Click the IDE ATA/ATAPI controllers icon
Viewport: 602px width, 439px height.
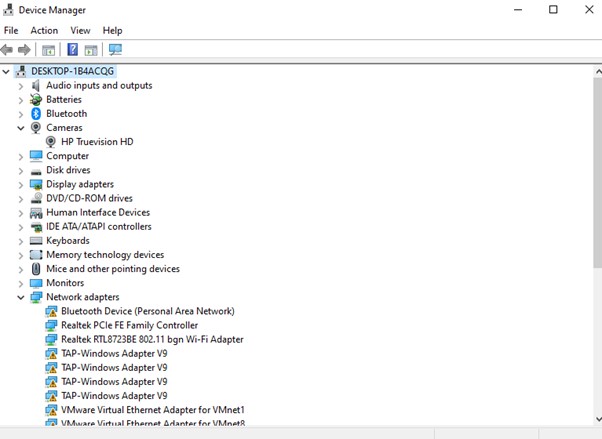coord(36,227)
